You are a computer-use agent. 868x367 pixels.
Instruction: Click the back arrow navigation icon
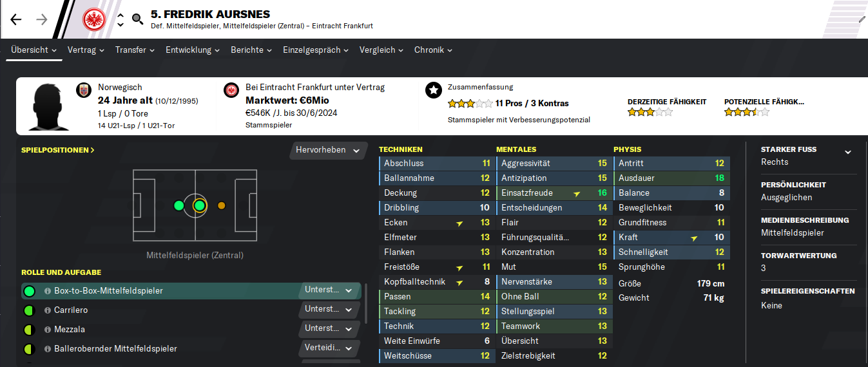pos(16,19)
